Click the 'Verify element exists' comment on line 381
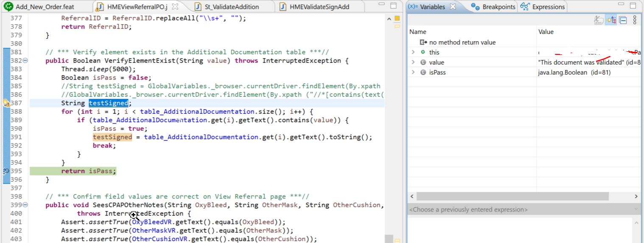644x243 pixels. click(x=187, y=52)
